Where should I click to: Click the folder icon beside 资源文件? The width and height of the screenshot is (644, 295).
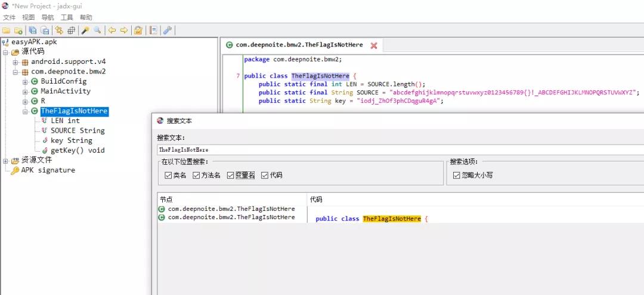[x=15, y=161]
